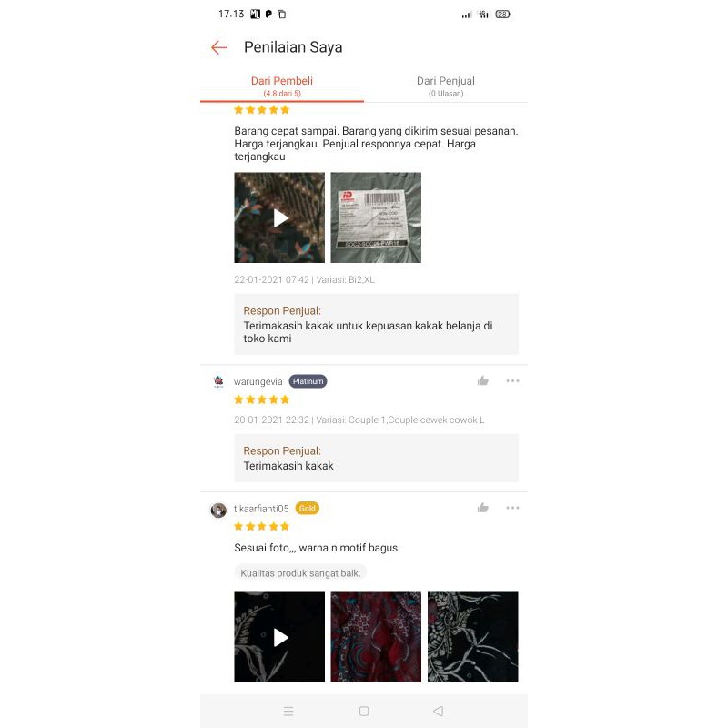Like the tikaarfianti05 review with thumbs-up

point(483,508)
